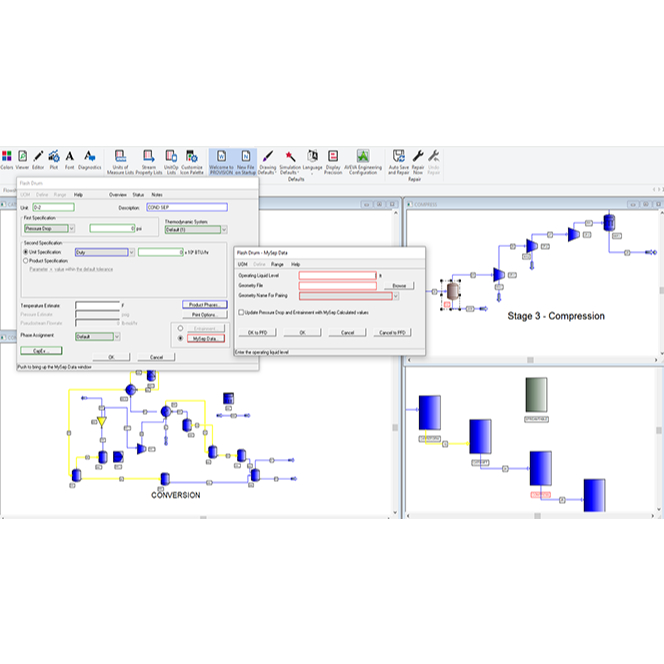
Task: Open Print Options button
Action: point(205,315)
